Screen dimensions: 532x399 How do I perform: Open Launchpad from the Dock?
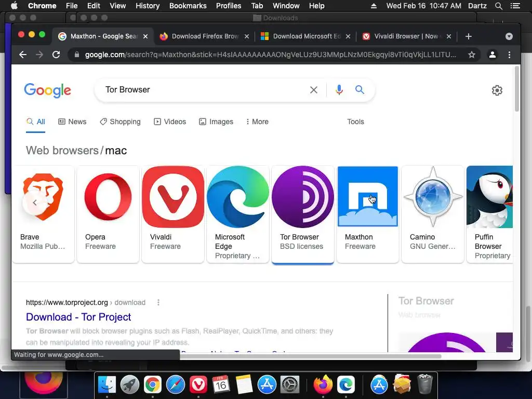point(129,384)
